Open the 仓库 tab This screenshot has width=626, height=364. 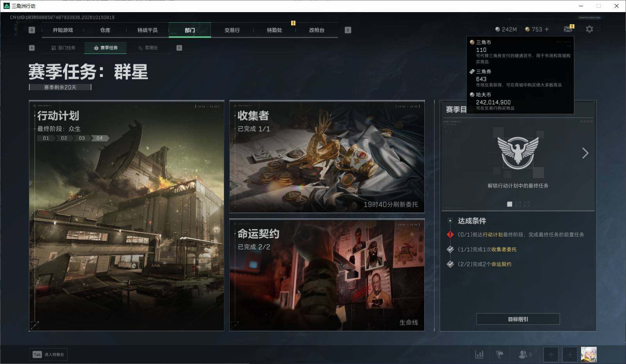coord(105,30)
